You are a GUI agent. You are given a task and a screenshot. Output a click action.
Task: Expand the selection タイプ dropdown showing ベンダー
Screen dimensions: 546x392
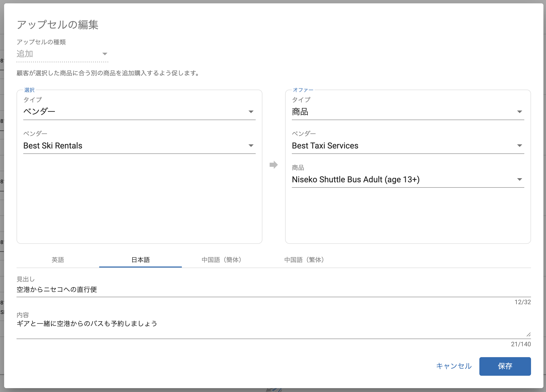(139, 112)
